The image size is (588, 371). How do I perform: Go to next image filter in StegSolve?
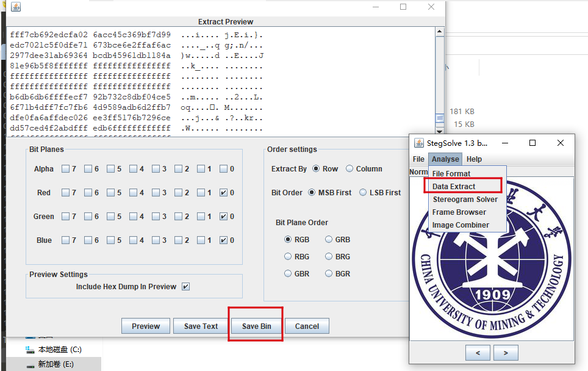pyautogui.click(x=506, y=353)
